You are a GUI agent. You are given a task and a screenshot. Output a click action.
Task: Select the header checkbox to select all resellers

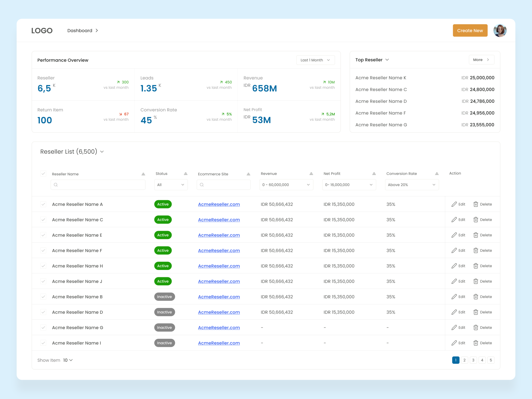pos(43,174)
